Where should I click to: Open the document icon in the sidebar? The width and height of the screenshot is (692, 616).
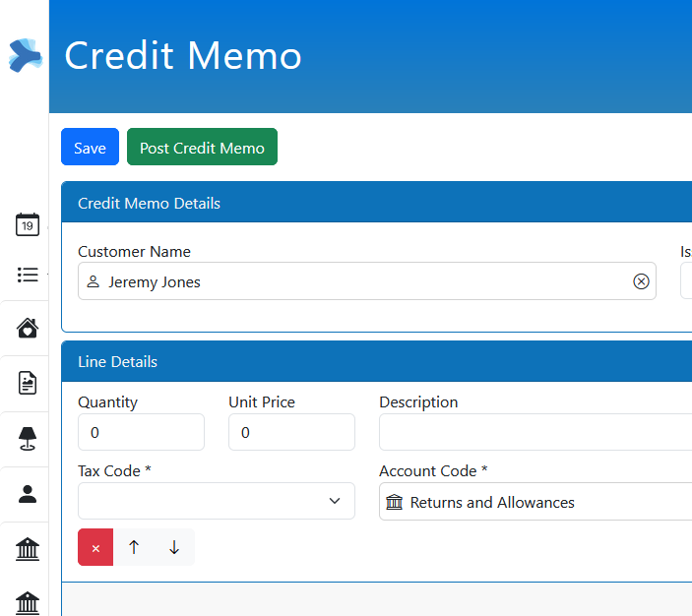click(28, 383)
